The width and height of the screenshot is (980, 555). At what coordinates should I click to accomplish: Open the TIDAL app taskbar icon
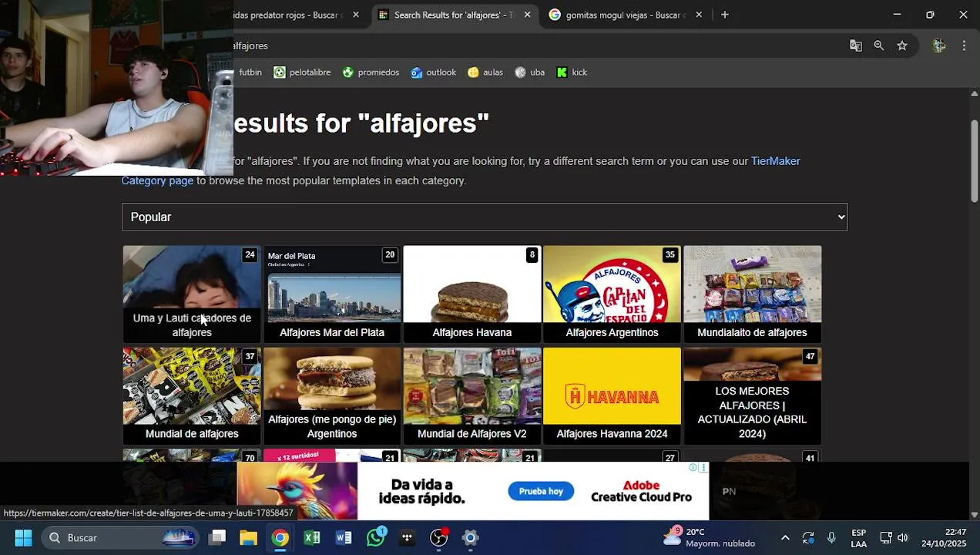point(407,537)
